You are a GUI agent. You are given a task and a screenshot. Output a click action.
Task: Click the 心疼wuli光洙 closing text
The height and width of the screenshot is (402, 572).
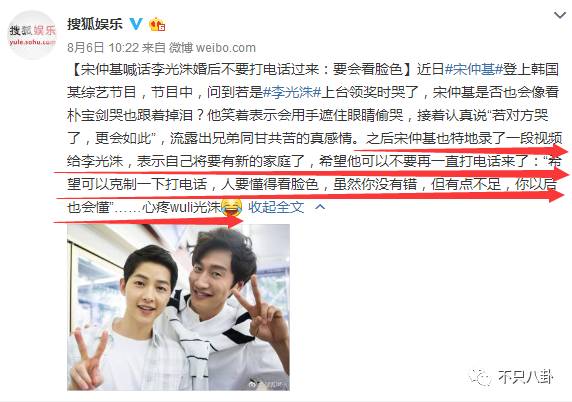[181, 207]
